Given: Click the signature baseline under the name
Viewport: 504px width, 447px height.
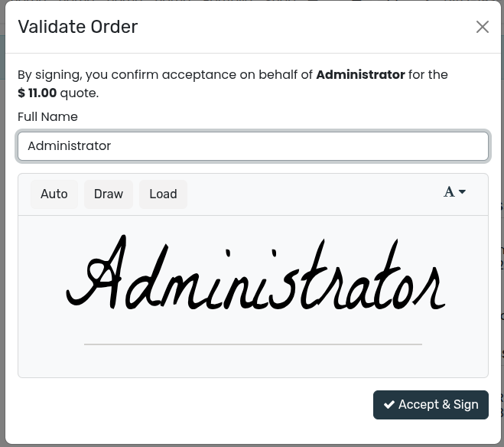Looking at the screenshot, I should [252, 344].
